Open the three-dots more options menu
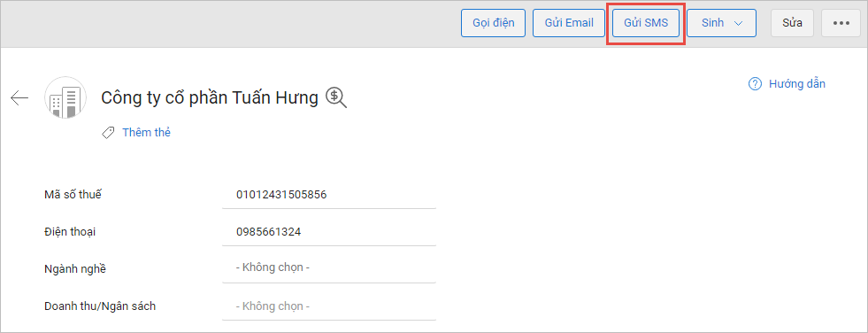868x333 pixels. 841,23
